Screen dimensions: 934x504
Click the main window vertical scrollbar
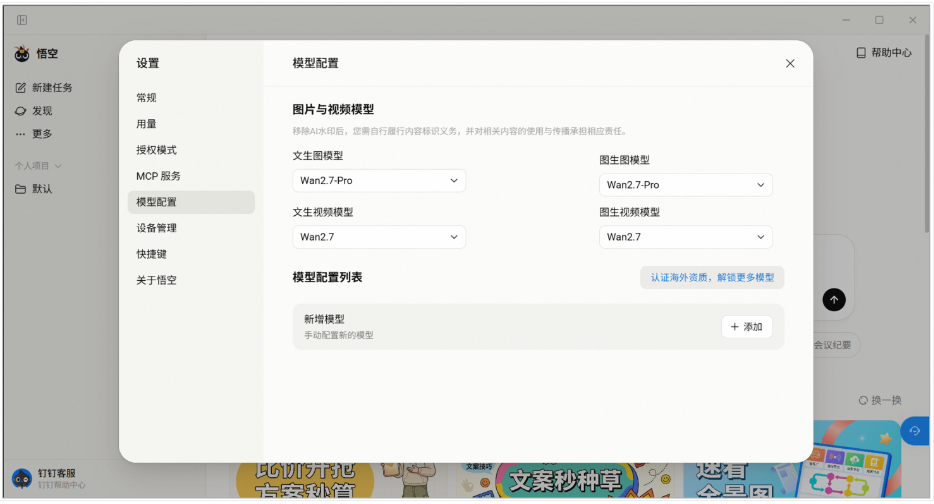coord(927,134)
